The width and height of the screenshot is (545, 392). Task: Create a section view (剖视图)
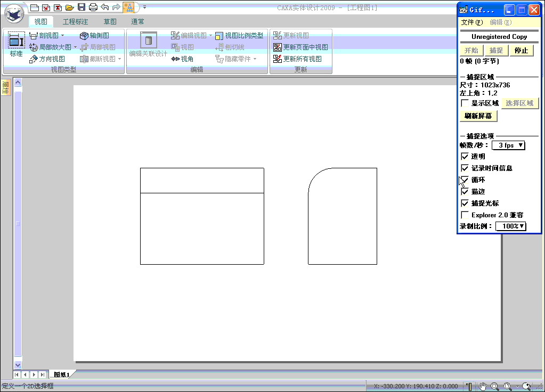coord(44,36)
